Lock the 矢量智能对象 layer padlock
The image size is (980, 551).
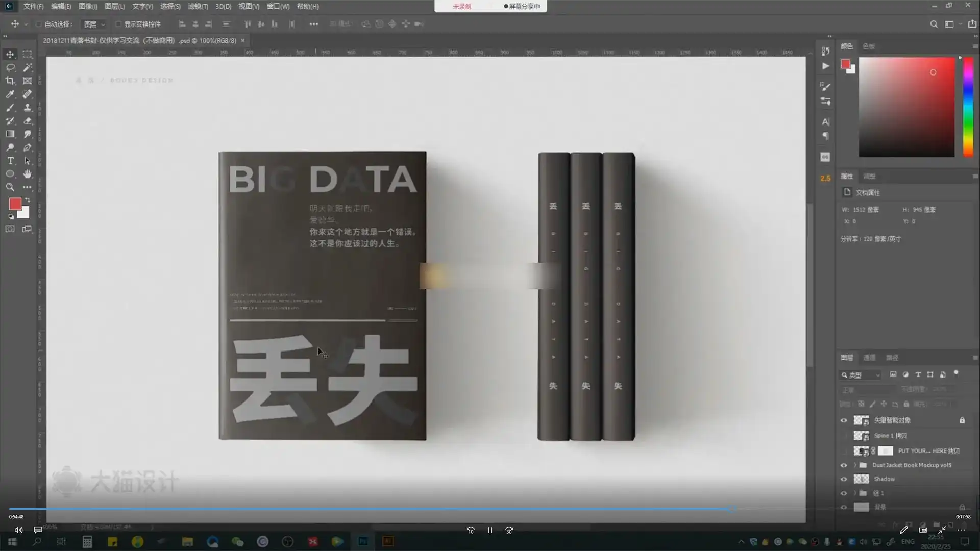coord(963,420)
